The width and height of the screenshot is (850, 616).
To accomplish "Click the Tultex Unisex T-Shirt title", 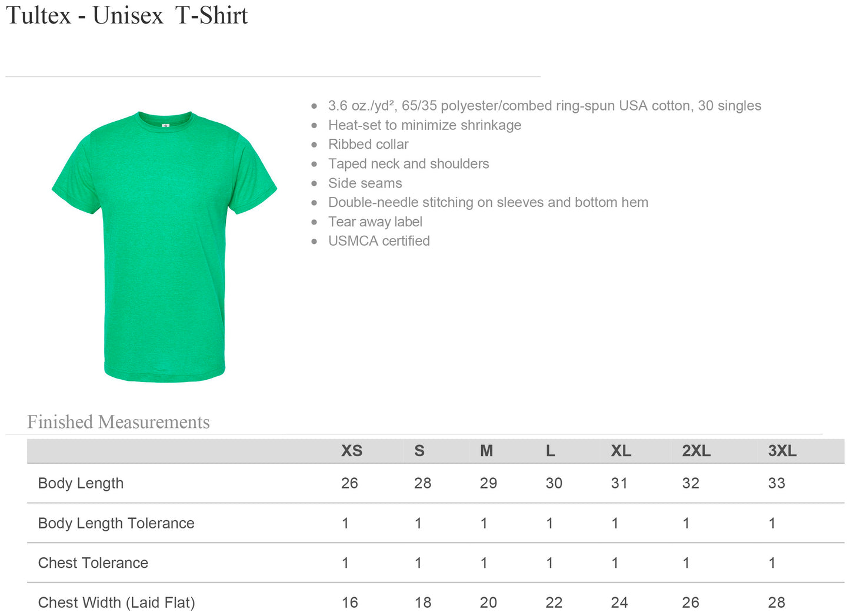I will [127, 15].
